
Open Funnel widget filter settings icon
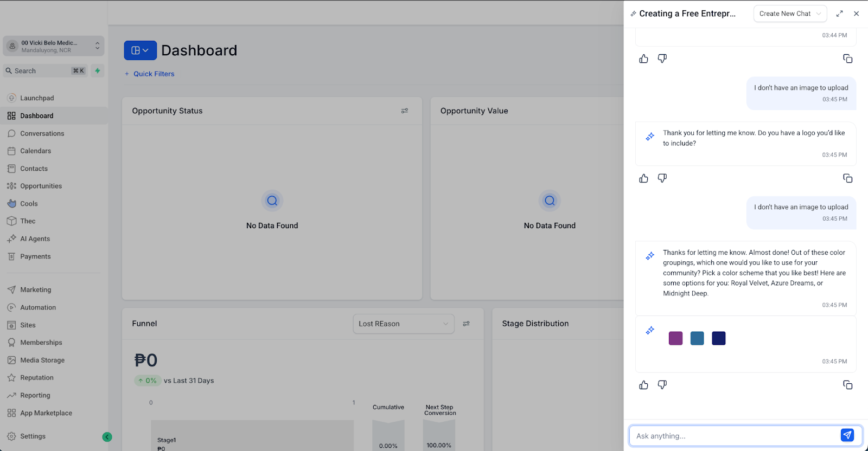[x=466, y=324]
